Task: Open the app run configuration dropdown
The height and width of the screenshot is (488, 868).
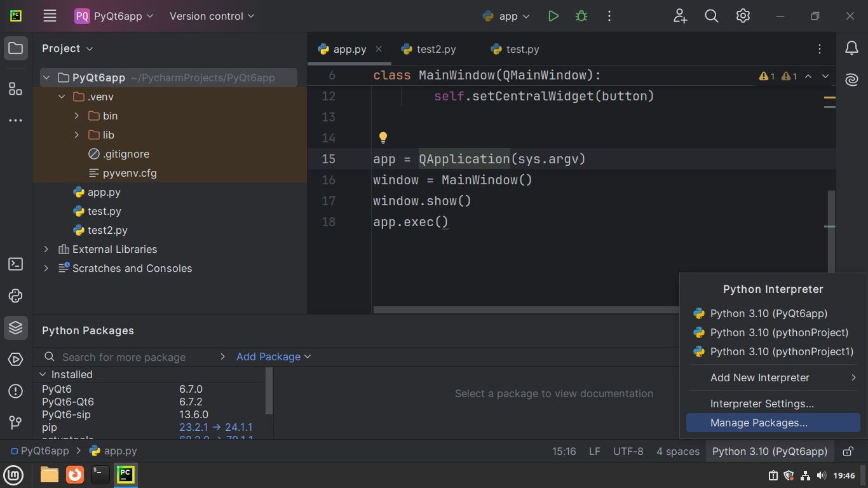Action: (x=506, y=16)
